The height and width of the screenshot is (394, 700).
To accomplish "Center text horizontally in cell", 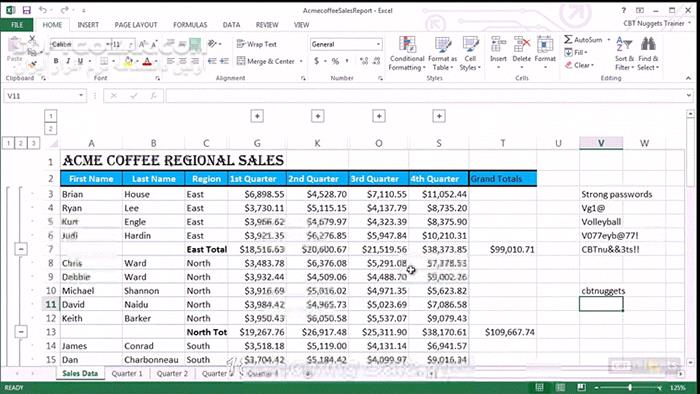I will [x=183, y=61].
